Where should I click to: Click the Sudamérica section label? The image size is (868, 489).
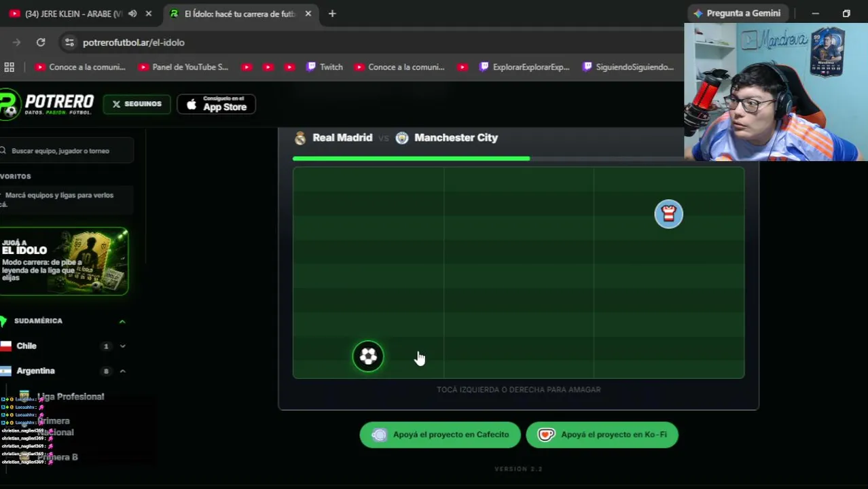tap(38, 321)
